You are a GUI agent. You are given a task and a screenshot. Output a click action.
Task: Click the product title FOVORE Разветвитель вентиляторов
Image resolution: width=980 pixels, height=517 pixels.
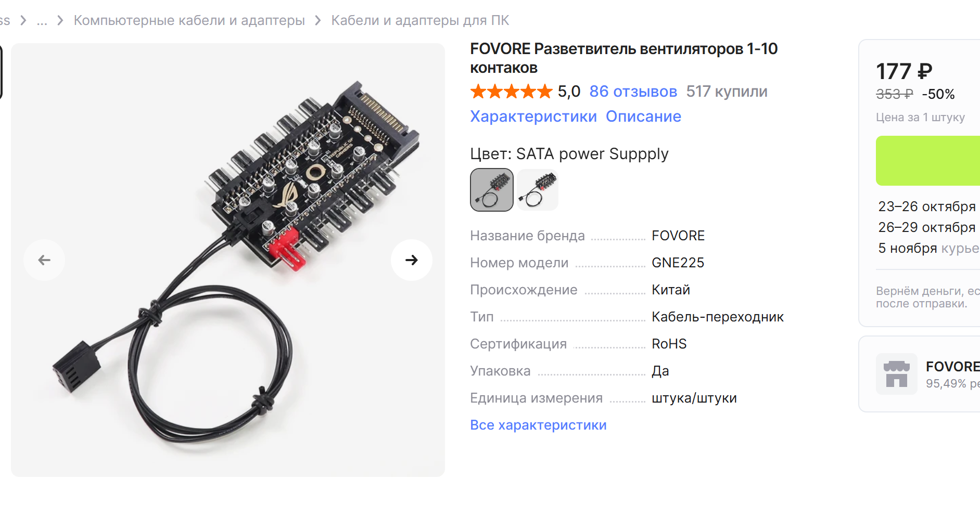point(623,58)
